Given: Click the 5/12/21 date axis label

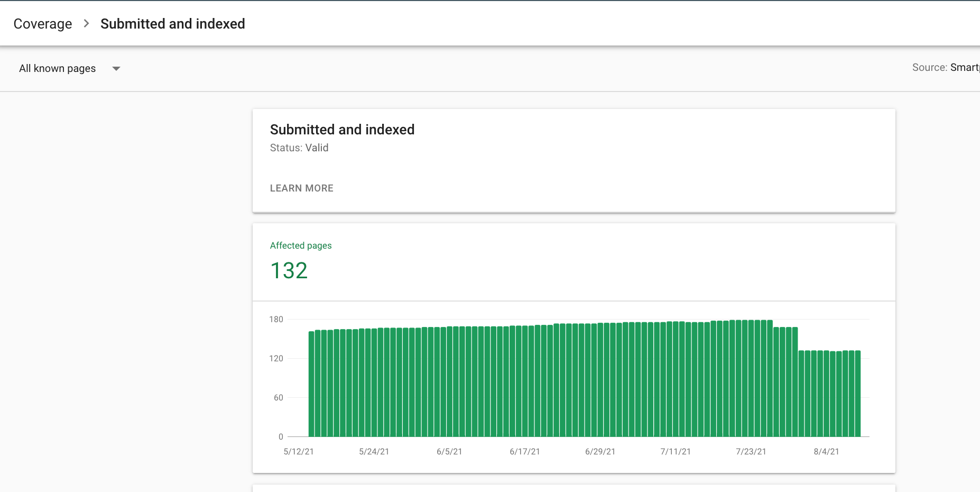Looking at the screenshot, I should coord(299,451).
